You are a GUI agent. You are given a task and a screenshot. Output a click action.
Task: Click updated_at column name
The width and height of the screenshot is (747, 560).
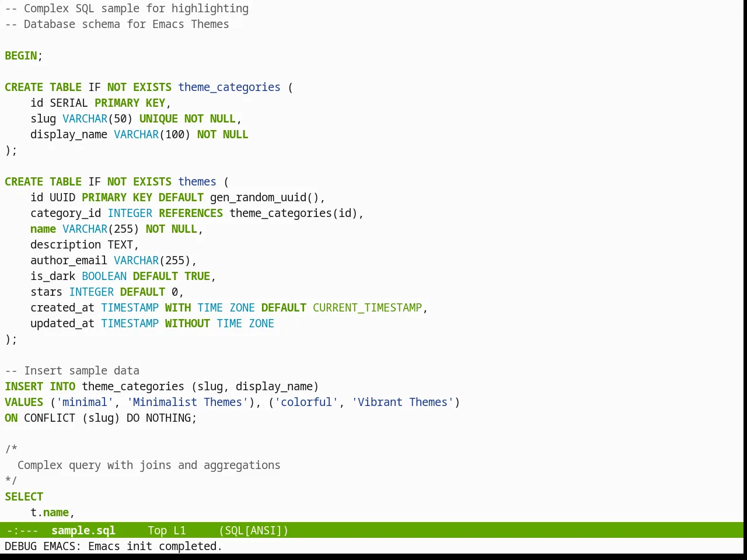[62, 323]
